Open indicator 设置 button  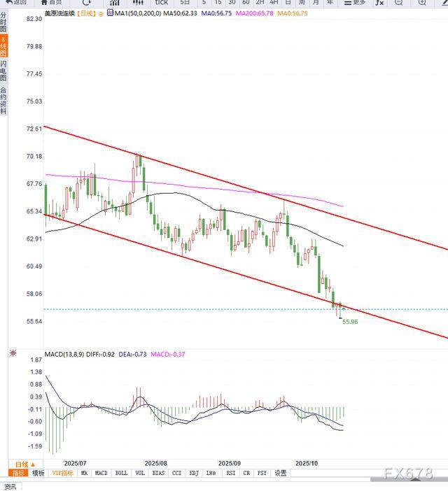pyautogui.click(x=280, y=474)
